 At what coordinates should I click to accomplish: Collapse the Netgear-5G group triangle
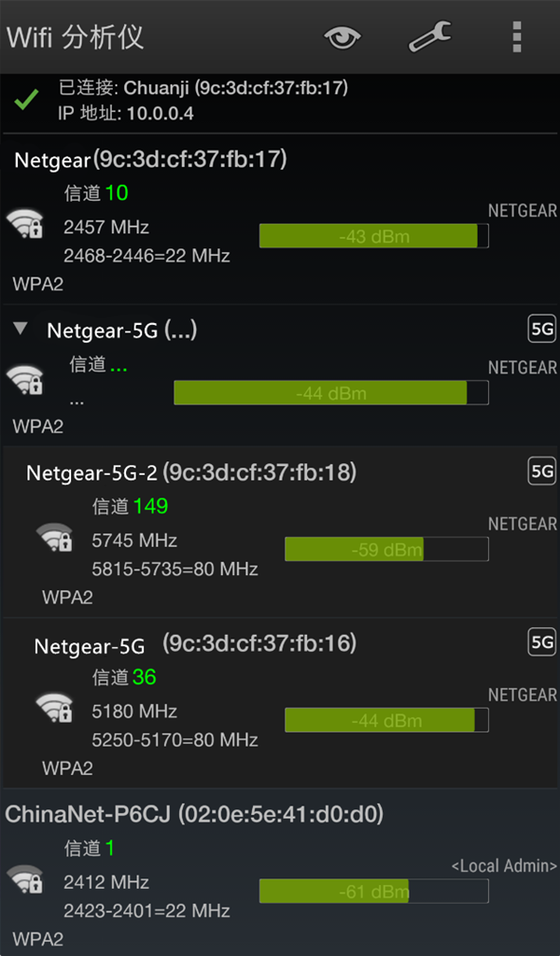[x=21, y=329]
